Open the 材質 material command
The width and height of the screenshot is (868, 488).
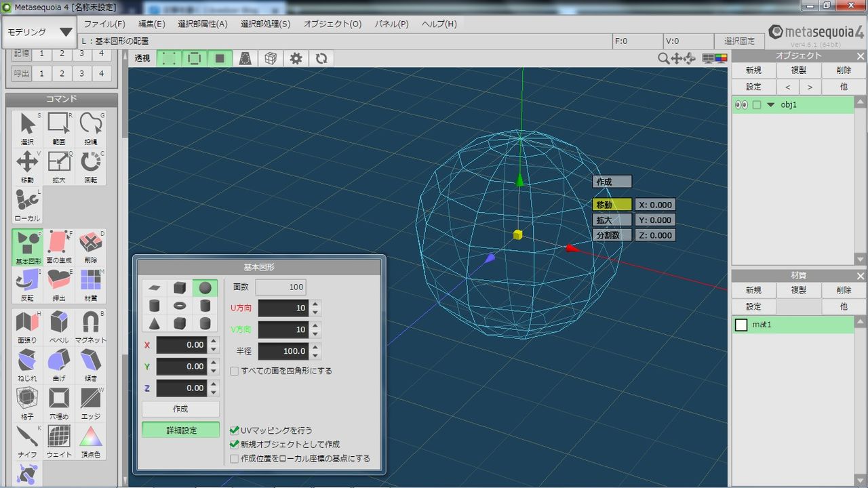click(91, 285)
